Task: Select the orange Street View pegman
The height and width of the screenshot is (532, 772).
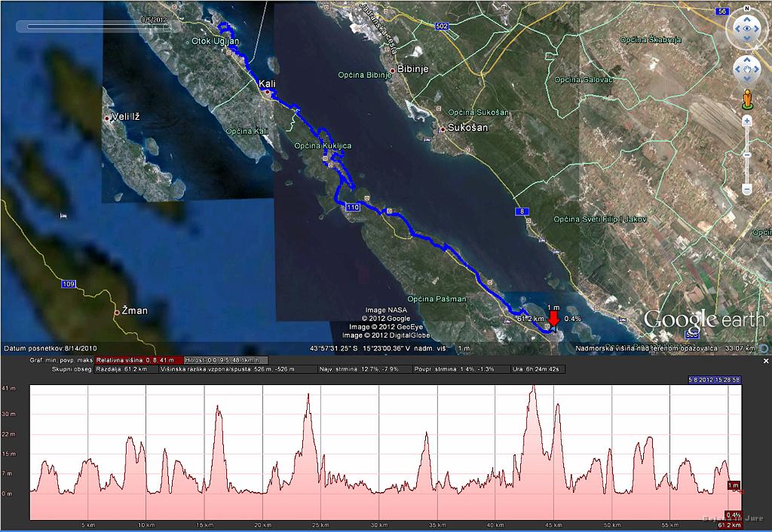Action: [x=747, y=99]
